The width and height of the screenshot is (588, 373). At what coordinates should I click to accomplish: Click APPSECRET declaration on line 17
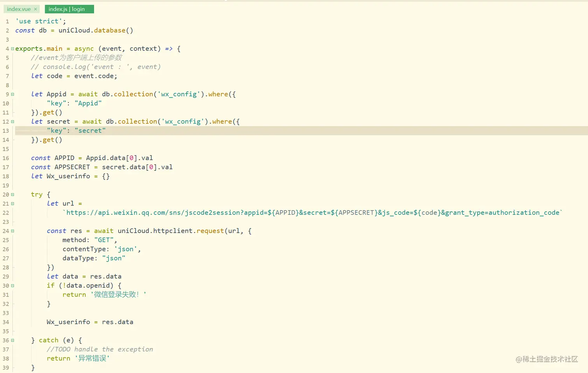[x=72, y=167]
